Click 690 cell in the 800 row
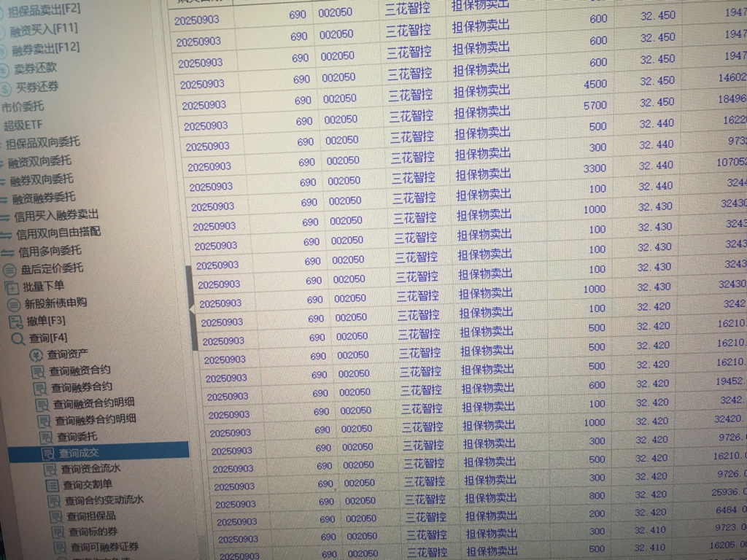The image size is (747, 560). (x=326, y=502)
